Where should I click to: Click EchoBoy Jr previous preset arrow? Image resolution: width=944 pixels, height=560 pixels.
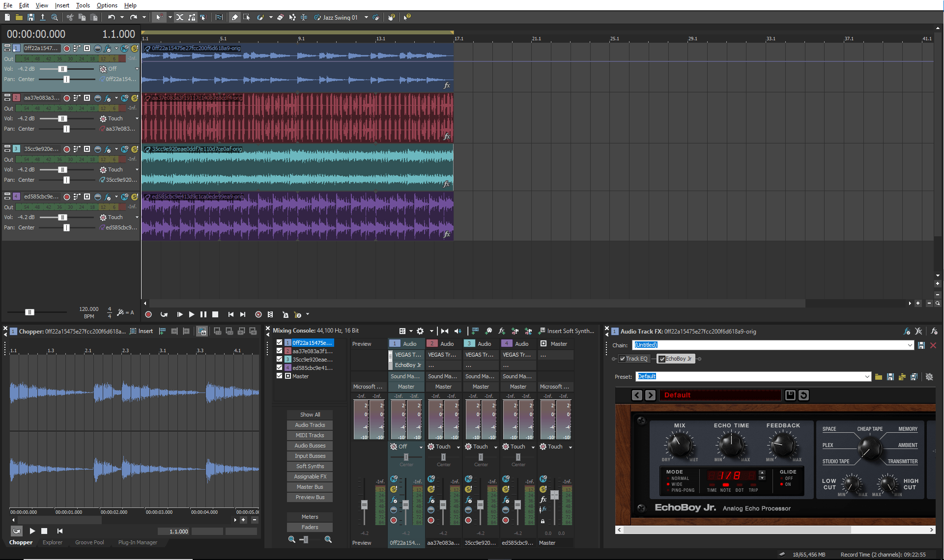(x=637, y=395)
